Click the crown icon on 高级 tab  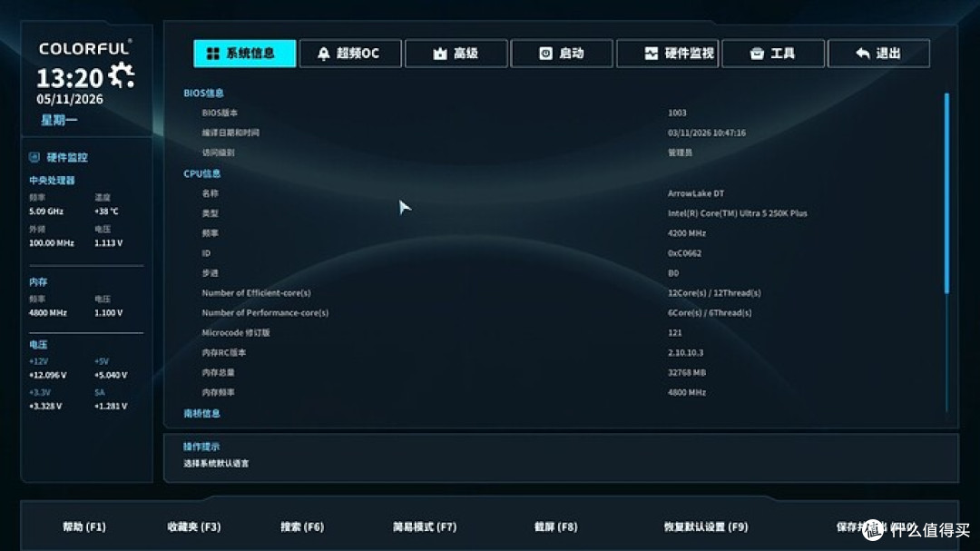click(440, 54)
